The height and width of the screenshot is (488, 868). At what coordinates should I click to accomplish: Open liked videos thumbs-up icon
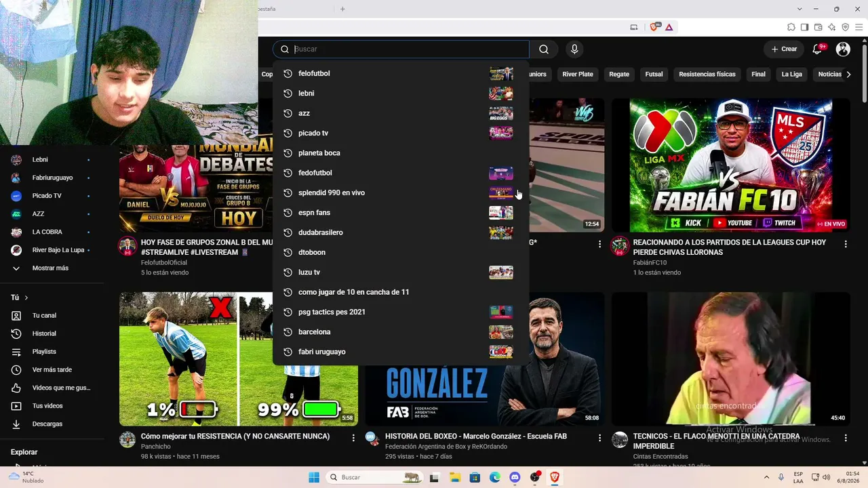[16, 388]
